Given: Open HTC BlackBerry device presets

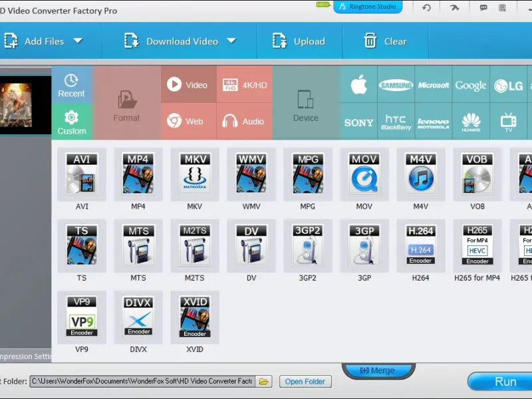Looking at the screenshot, I should click(x=396, y=122).
